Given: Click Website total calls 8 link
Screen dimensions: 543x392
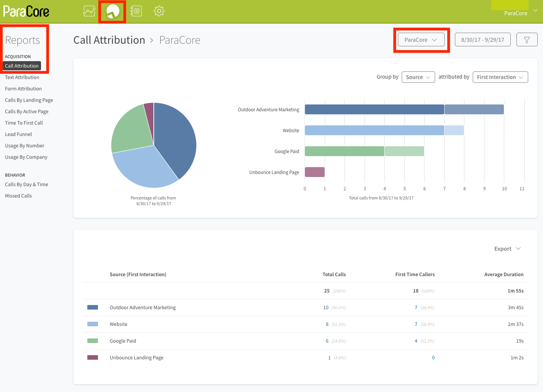Looking at the screenshot, I should pyautogui.click(x=327, y=324).
